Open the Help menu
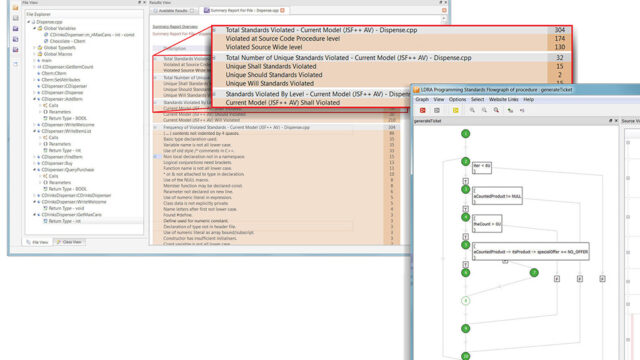The image size is (640, 360). pyautogui.click(x=529, y=100)
